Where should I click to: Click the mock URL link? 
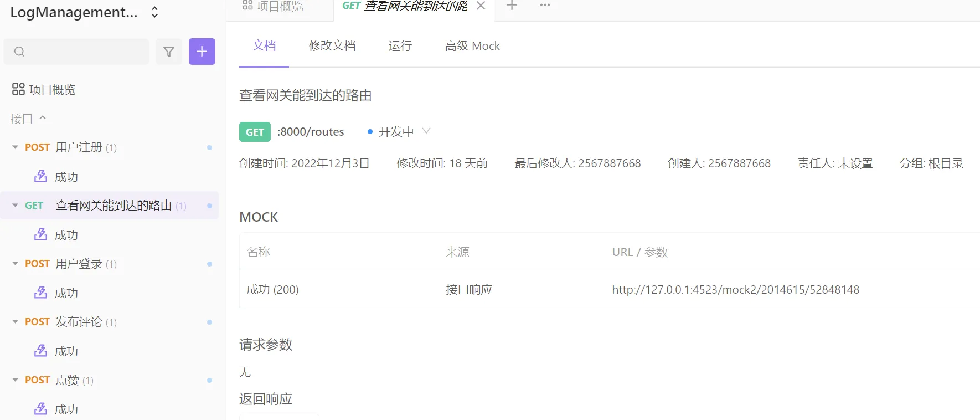click(735, 290)
